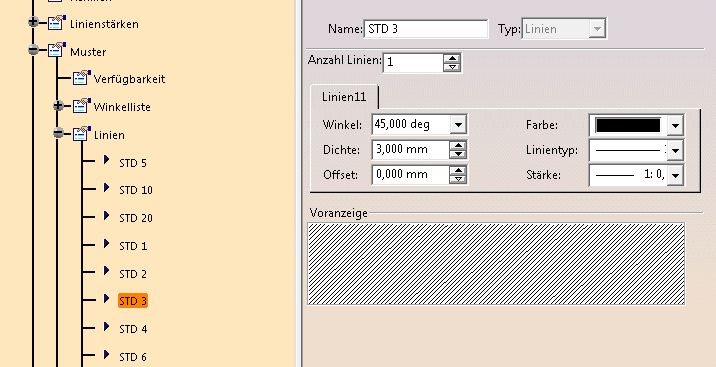Click the Voranzeige hatch preview
716x367 pixels.
(496, 264)
